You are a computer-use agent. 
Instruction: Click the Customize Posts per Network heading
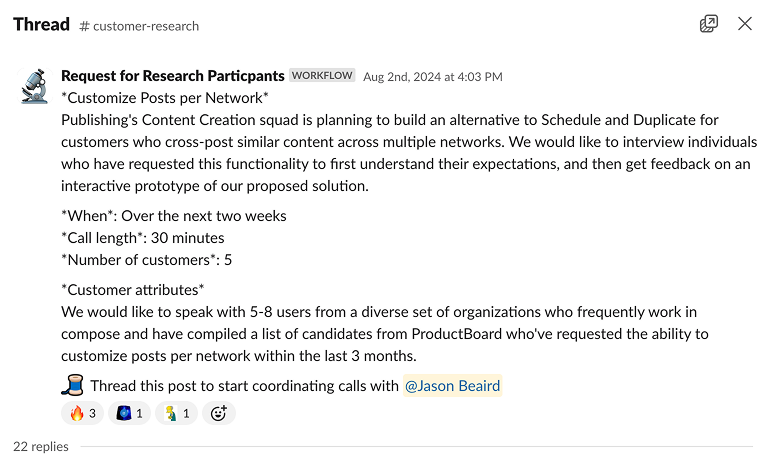pyautogui.click(x=165, y=98)
